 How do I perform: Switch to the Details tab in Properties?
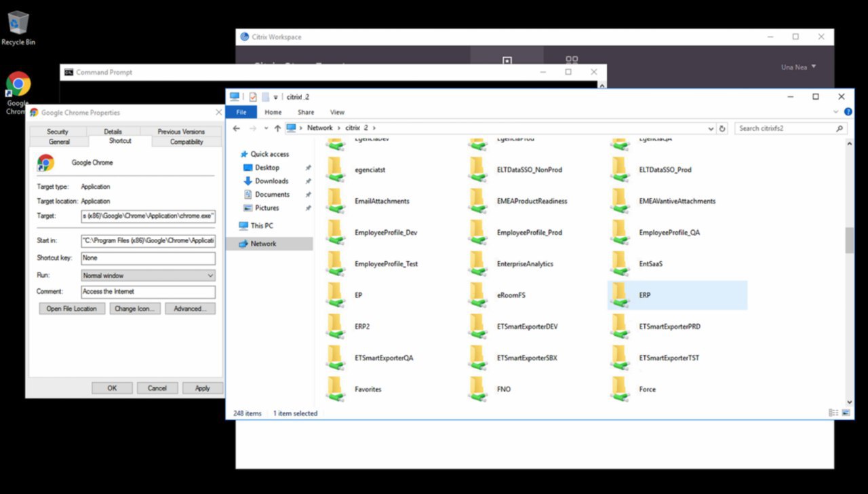pyautogui.click(x=113, y=132)
